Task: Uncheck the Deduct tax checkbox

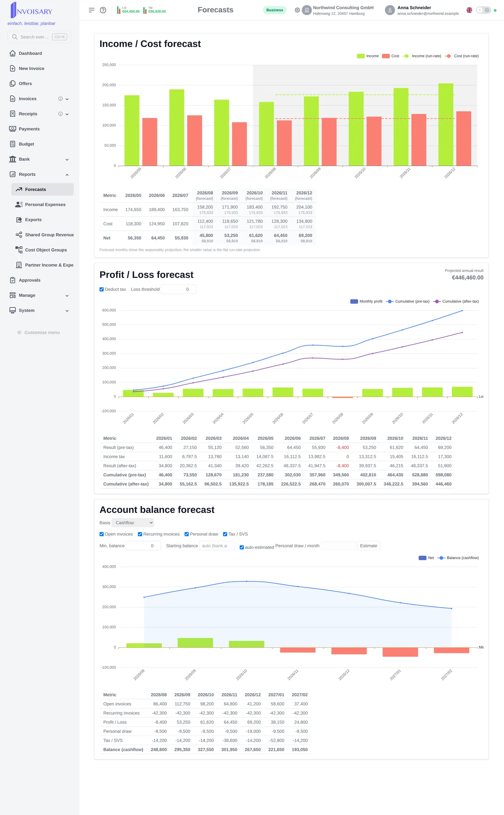Action: (102, 289)
